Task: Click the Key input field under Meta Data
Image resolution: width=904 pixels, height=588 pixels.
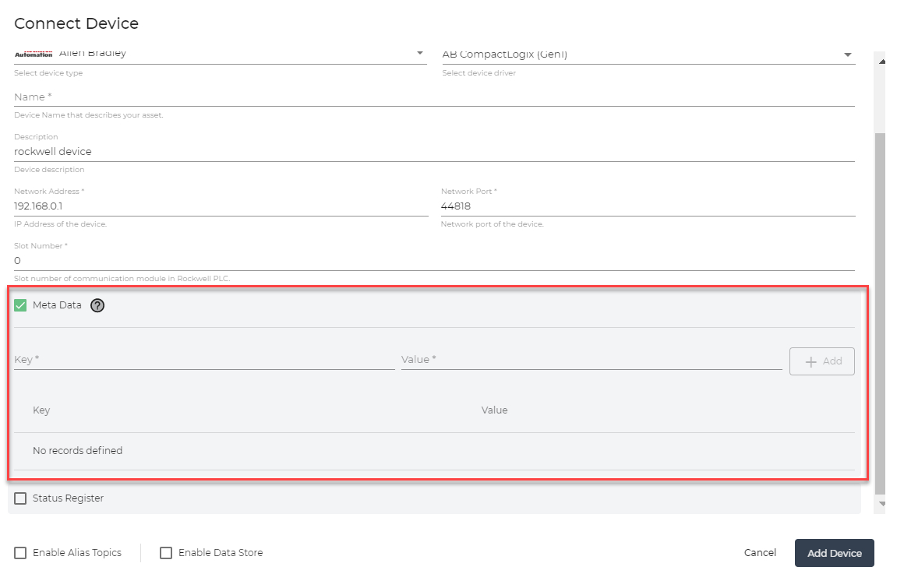Action: tap(203, 361)
